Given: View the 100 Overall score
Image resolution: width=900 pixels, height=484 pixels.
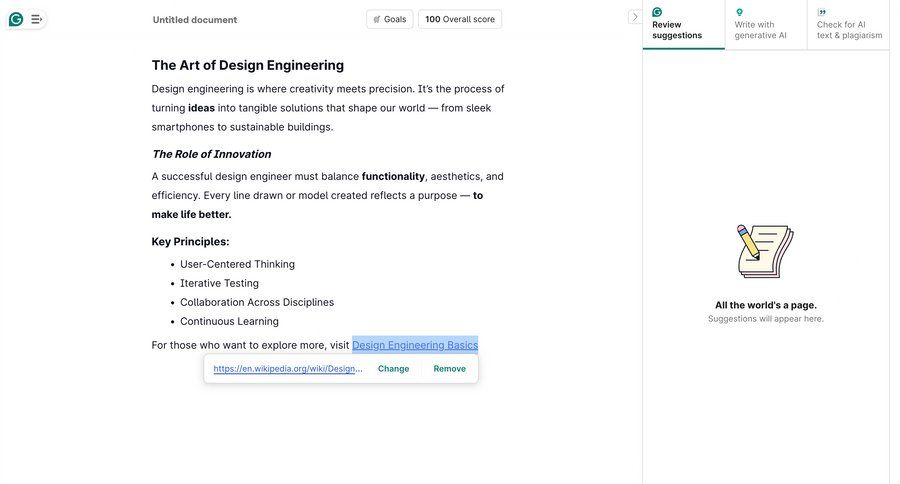Looking at the screenshot, I should coord(460,19).
